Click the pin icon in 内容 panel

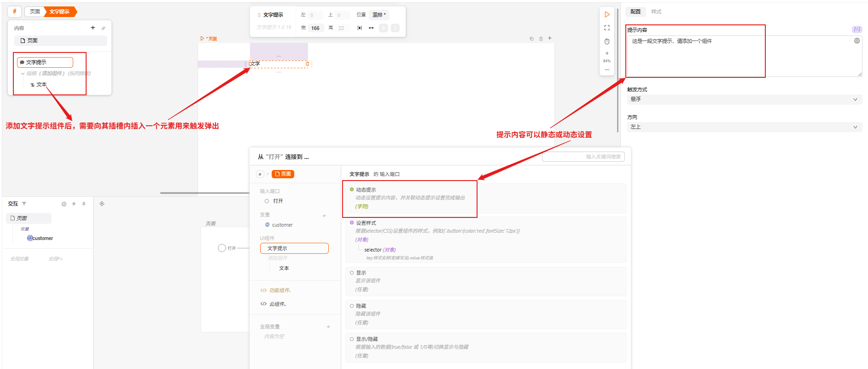tap(103, 28)
